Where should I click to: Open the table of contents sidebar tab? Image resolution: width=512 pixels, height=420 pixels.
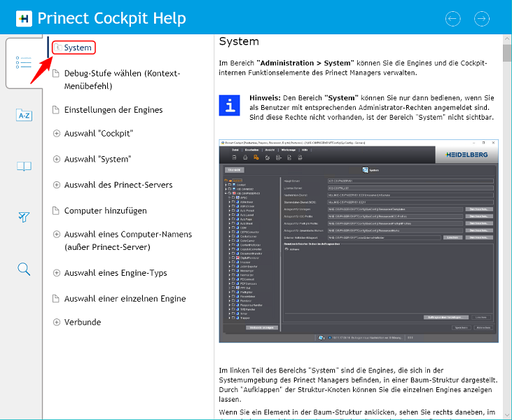tap(24, 62)
